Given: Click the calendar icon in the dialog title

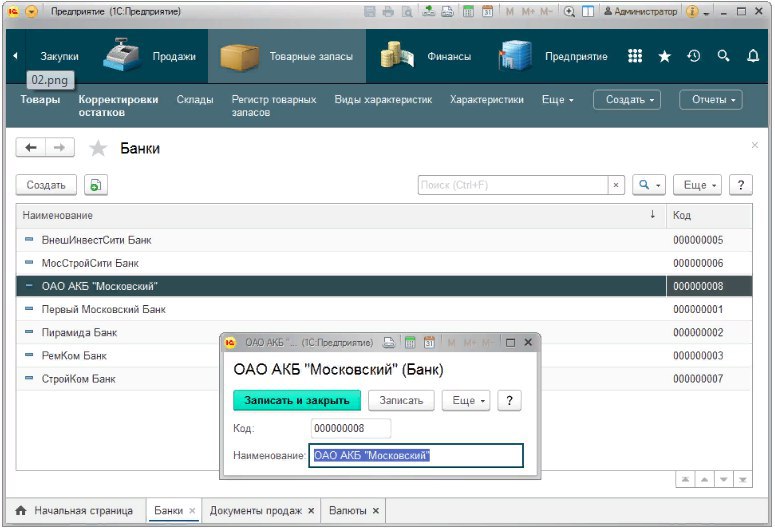Looking at the screenshot, I should [429, 343].
